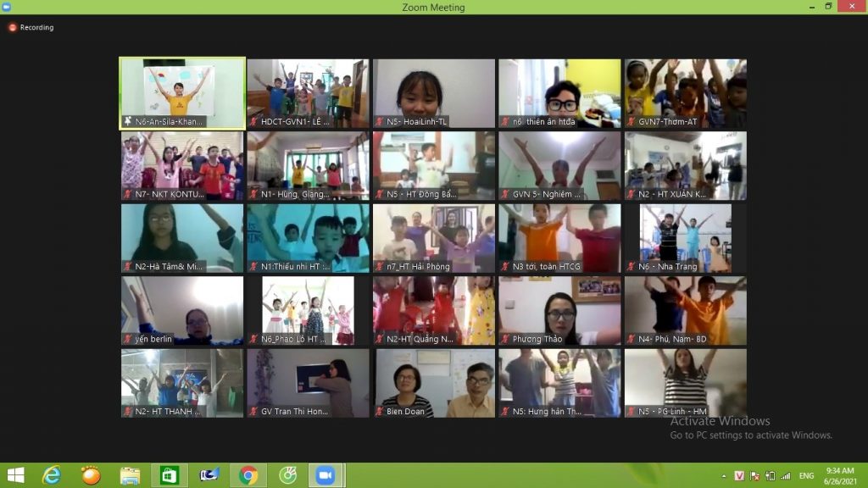Open the Zoom app icon in title bar
This screenshot has height=488, width=868.
[6, 7]
